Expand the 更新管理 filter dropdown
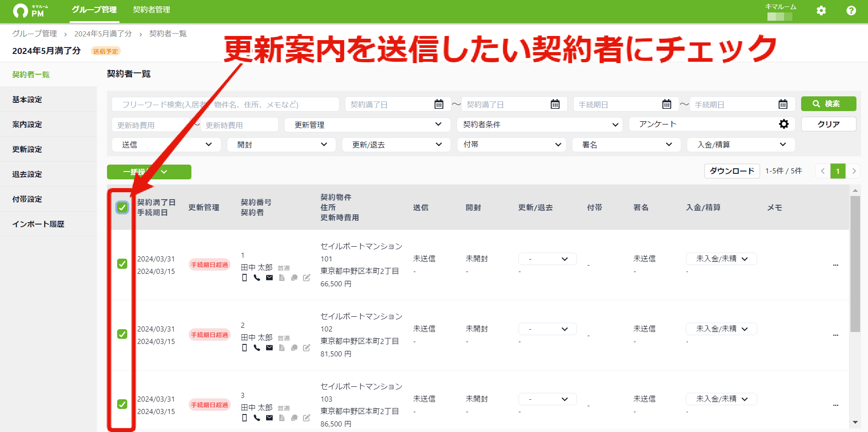Image resolution: width=868 pixels, height=432 pixels. (367, 124)
